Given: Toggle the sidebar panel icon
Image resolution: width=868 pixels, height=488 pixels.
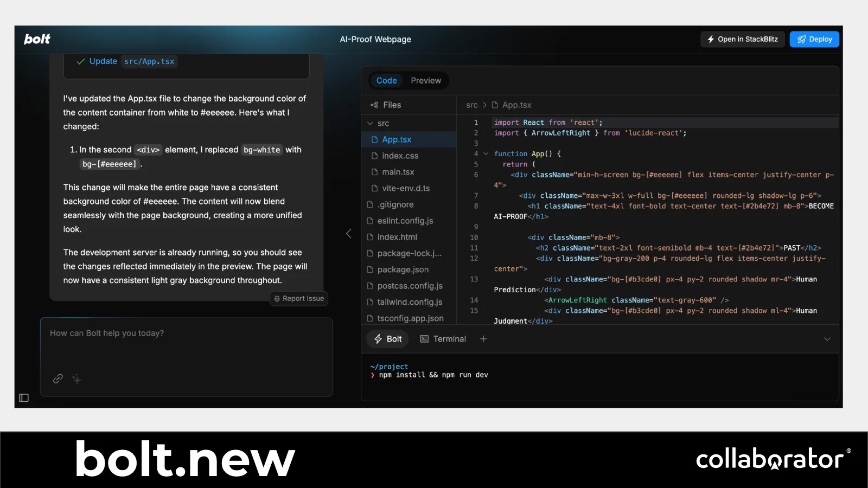Looking at the screenshot, I should (x=24, y=398).
